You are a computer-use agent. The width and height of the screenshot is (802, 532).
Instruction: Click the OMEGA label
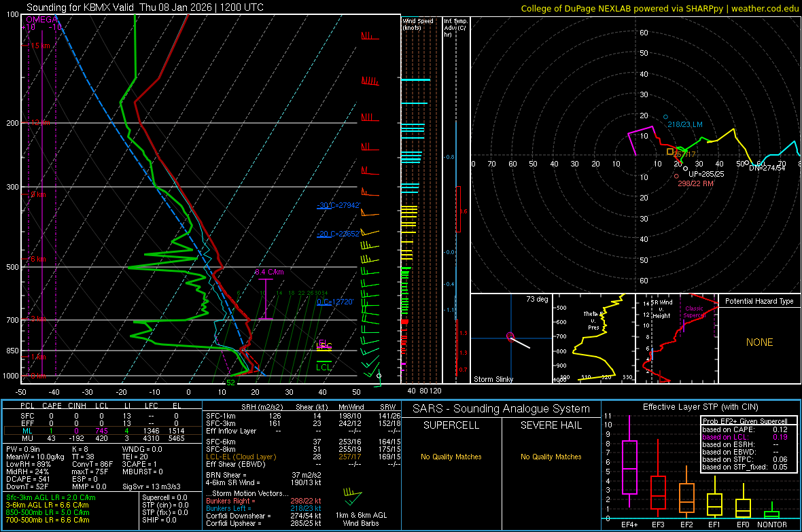[42, 20]
